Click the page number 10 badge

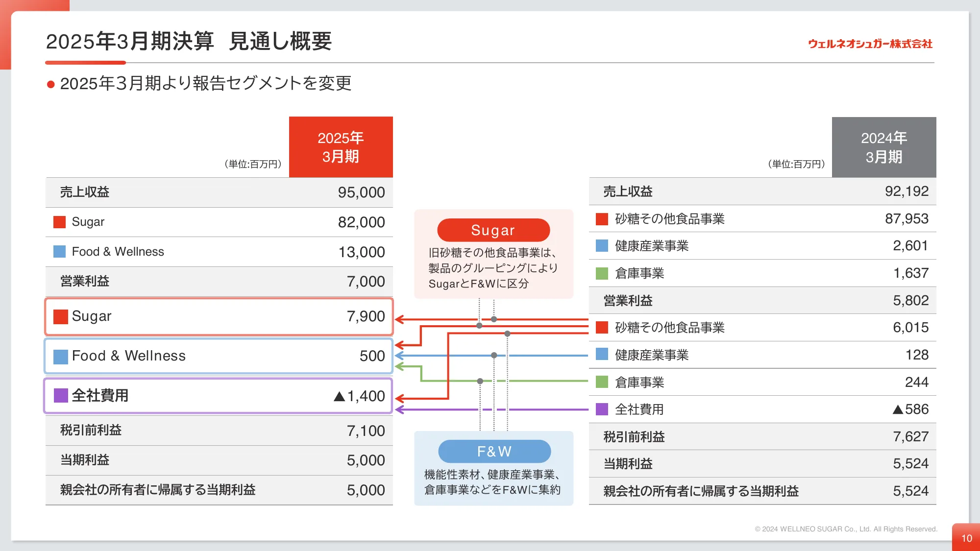[966, 537]
